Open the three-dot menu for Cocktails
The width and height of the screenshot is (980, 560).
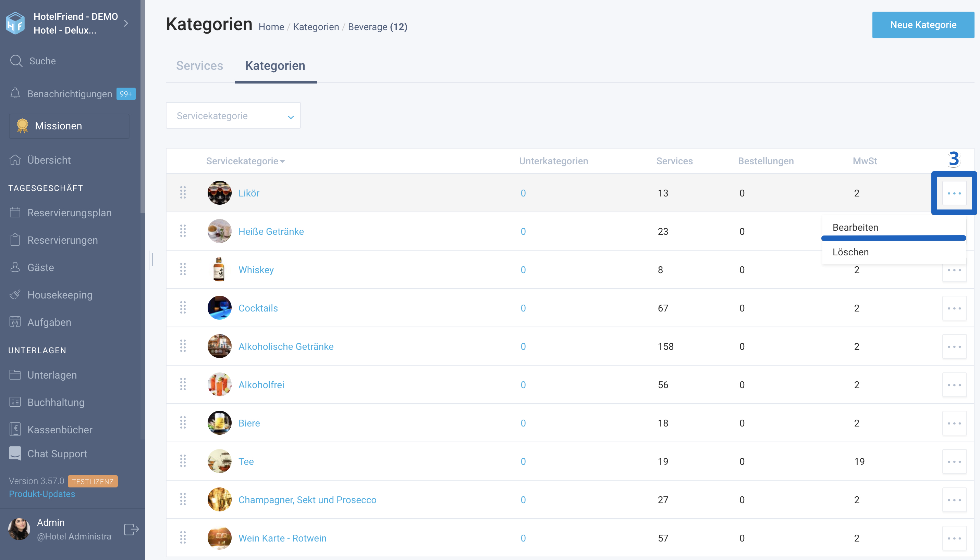coord(954,308)
